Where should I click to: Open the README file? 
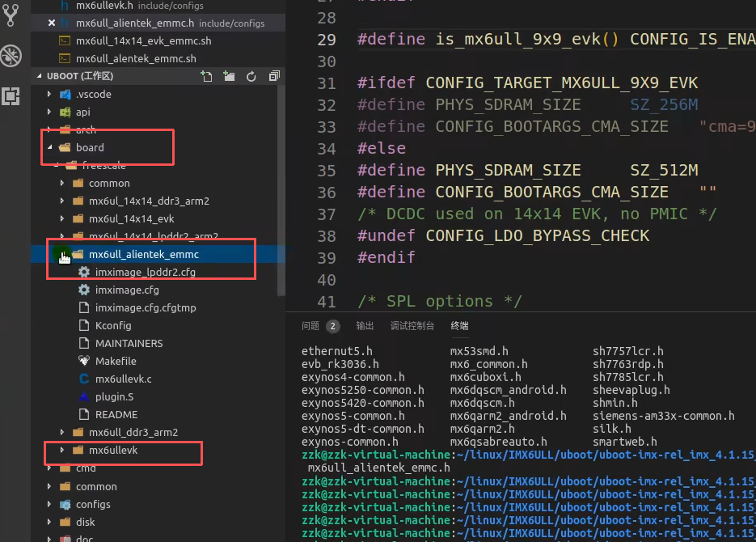pyautogui.click(x=116, y=414)
